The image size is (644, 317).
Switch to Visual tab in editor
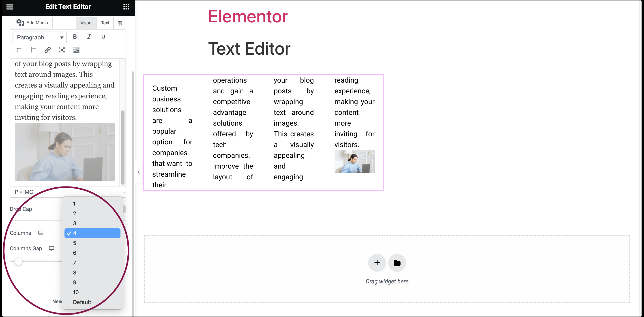86,23
